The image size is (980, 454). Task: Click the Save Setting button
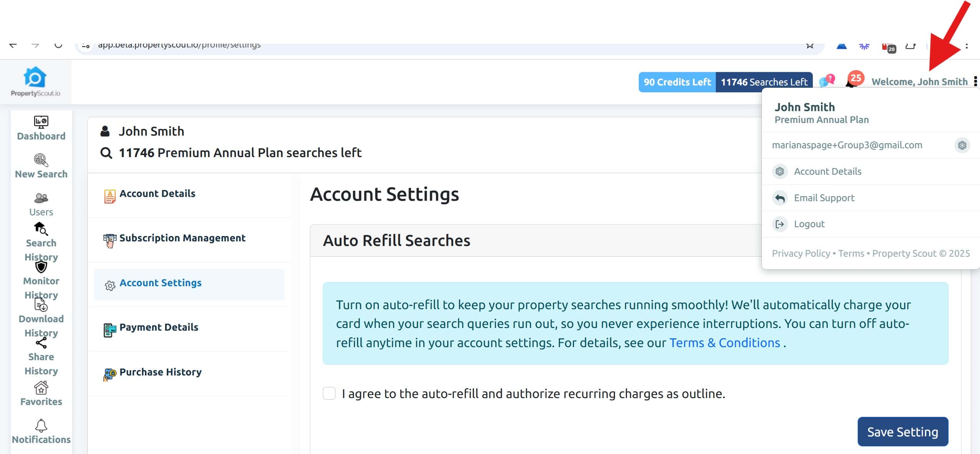pyautogui.click(x=903, y=432)
